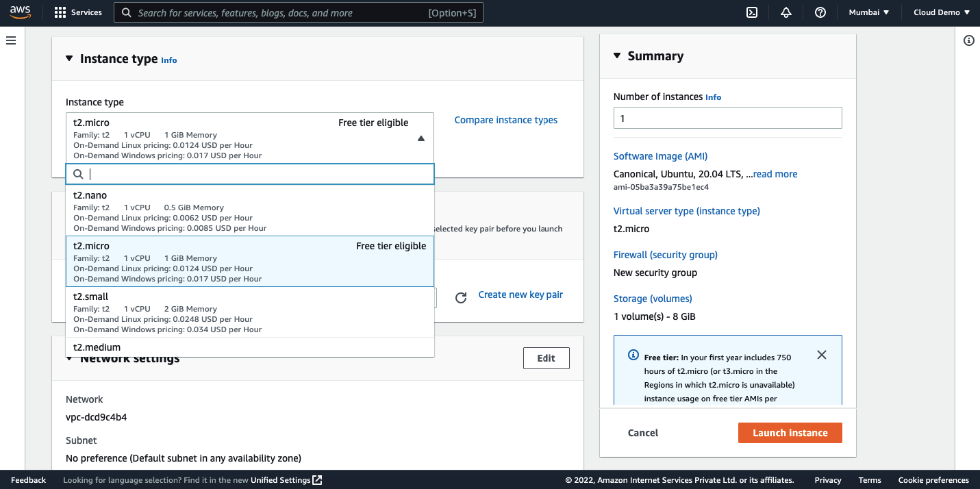Click the magnifier in instance type filter
The height and width of the screenshot is (489, 980).
[x=78, y=174]
